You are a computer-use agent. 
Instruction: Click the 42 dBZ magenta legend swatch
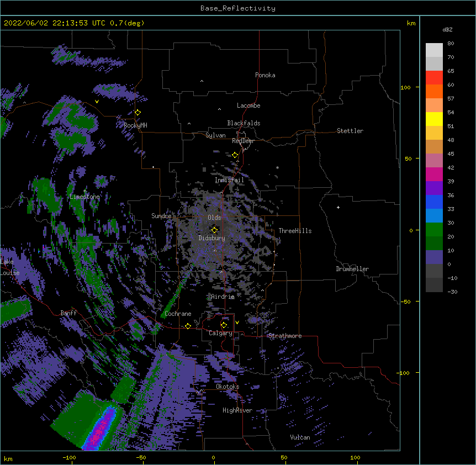[434, 174]
